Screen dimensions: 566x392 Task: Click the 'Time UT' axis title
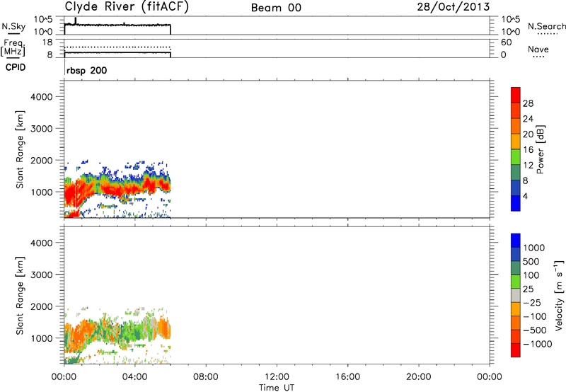tap(277, 388)
